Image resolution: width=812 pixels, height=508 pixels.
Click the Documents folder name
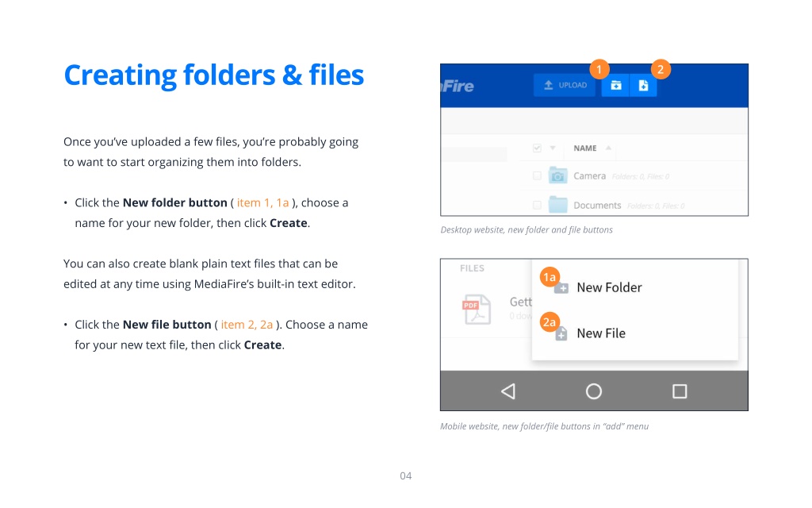click(597, 206)
